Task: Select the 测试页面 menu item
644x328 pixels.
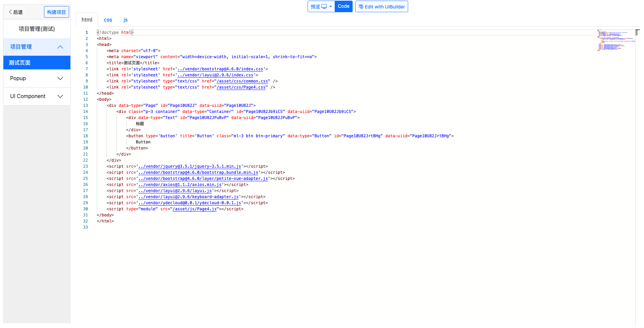Action: tap(37, 63)
